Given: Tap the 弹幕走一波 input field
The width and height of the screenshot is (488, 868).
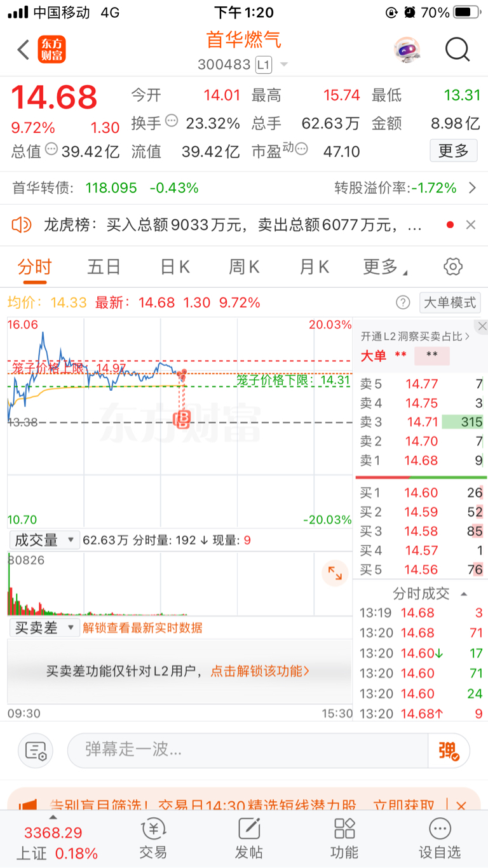Looking at the screenshot, I should coord(248,750).
